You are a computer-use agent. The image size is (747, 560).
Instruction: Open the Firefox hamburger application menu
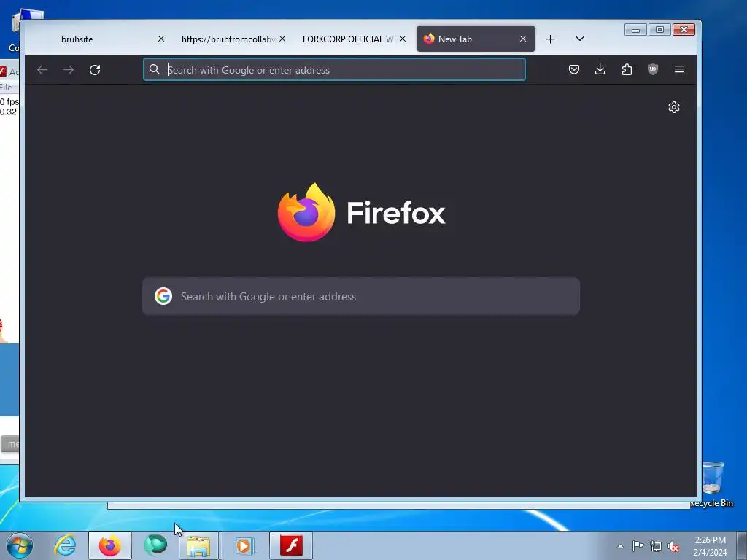679,69
